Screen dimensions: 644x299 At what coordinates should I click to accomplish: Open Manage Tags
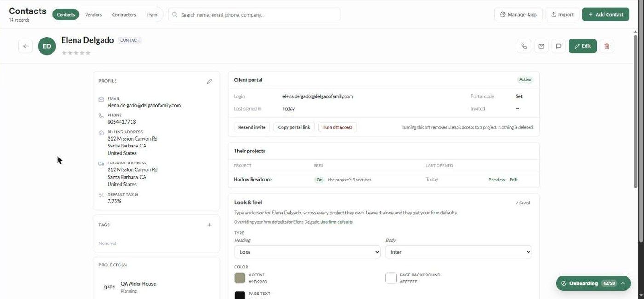point(518,14)
